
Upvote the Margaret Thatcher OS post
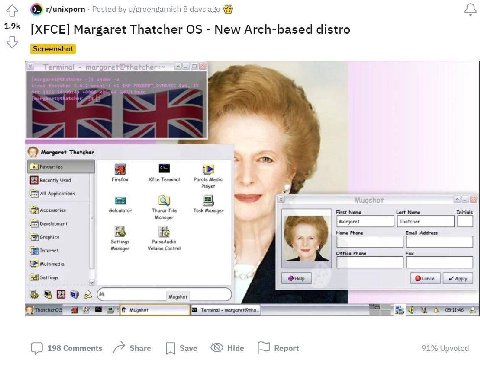point(12,11)
